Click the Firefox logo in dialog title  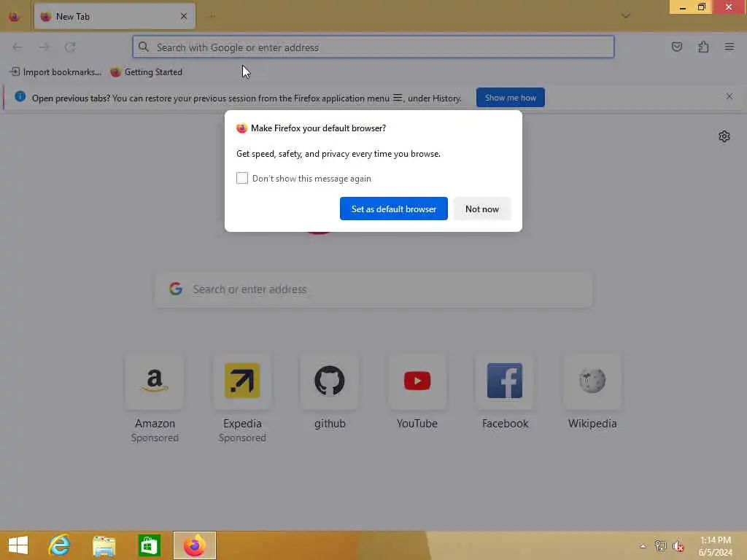(241, 128)
